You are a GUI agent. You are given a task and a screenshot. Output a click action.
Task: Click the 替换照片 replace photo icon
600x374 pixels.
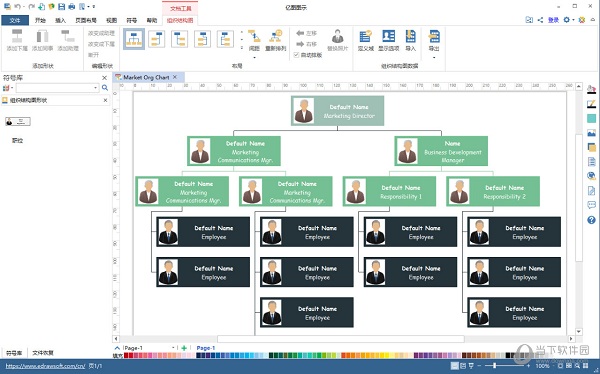pos(338,36)
